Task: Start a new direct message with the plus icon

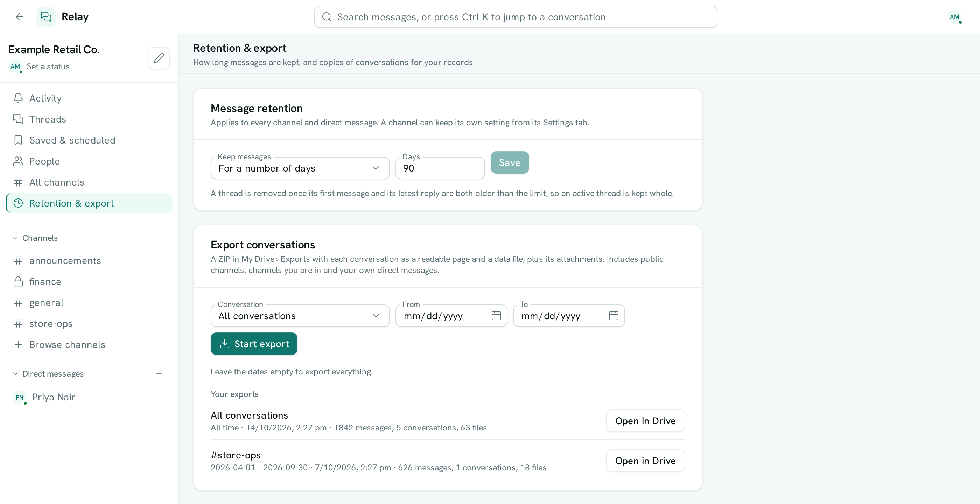Action: [x=159, y=374]
